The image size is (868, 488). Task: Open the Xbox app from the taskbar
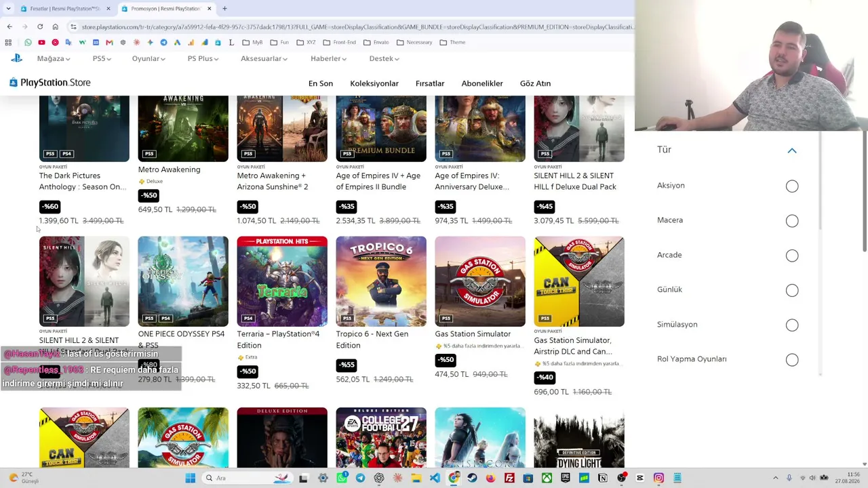(547, 478)
